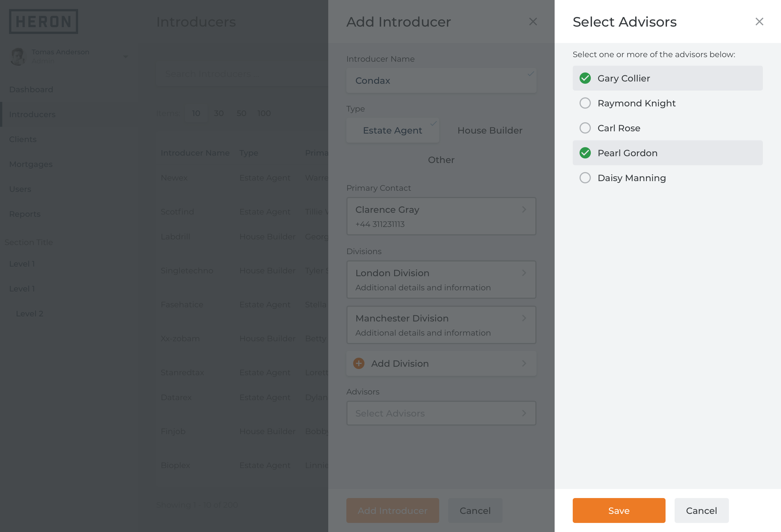Choose Other type

[x=441, y=160]
